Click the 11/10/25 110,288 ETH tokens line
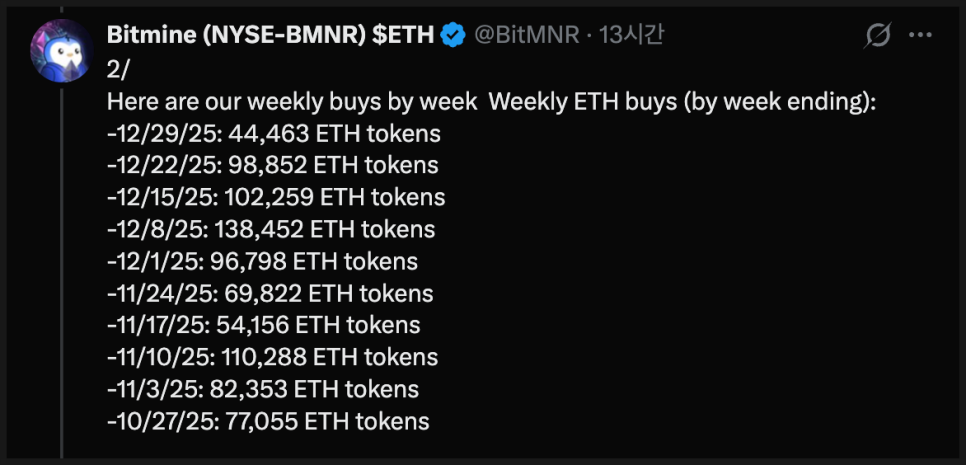Screen dimensions: 966x465 pyautogui.click(x=272, y=357)
